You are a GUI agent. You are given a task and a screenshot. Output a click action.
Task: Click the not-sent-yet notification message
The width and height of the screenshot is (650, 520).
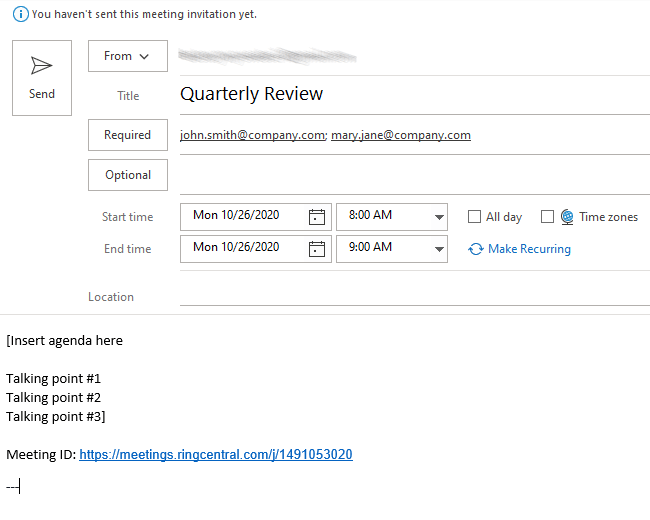(144, 14)
